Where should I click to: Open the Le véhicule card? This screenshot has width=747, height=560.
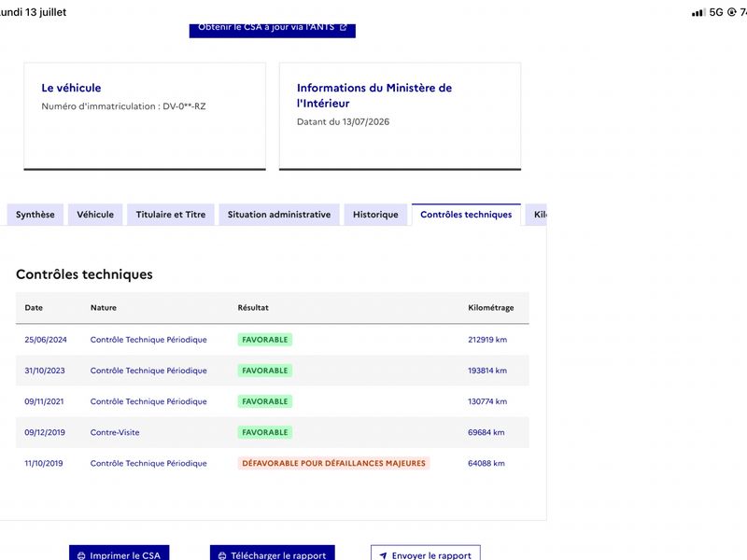145,116
